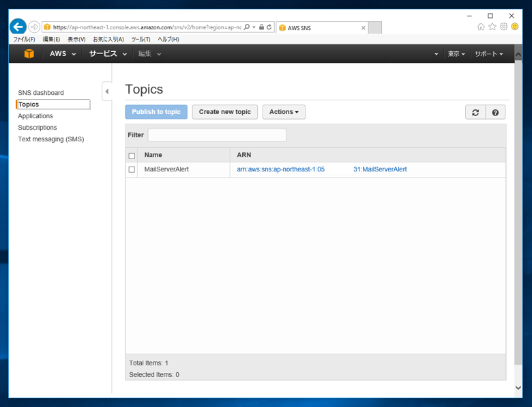The image size is (532, 407).
Task: Reload the page with address bar refresh icon
Action: coord(269,27)
